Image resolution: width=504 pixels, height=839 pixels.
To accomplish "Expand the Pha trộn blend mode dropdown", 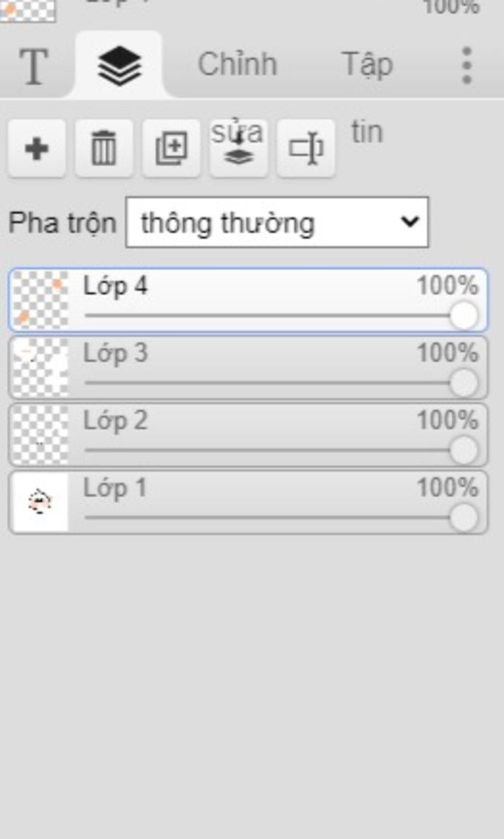I will pos(277,223).
